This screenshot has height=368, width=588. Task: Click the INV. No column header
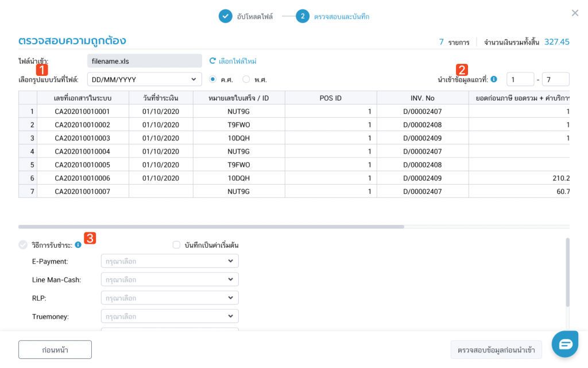point(422,98)
